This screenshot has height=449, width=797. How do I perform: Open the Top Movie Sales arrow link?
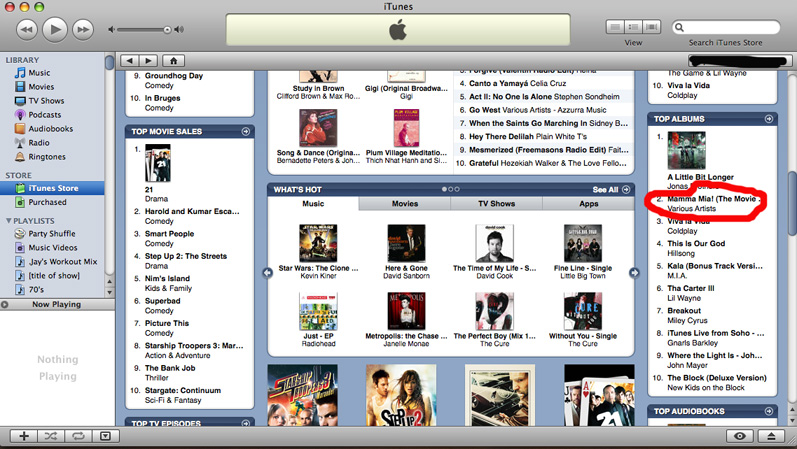246,132
